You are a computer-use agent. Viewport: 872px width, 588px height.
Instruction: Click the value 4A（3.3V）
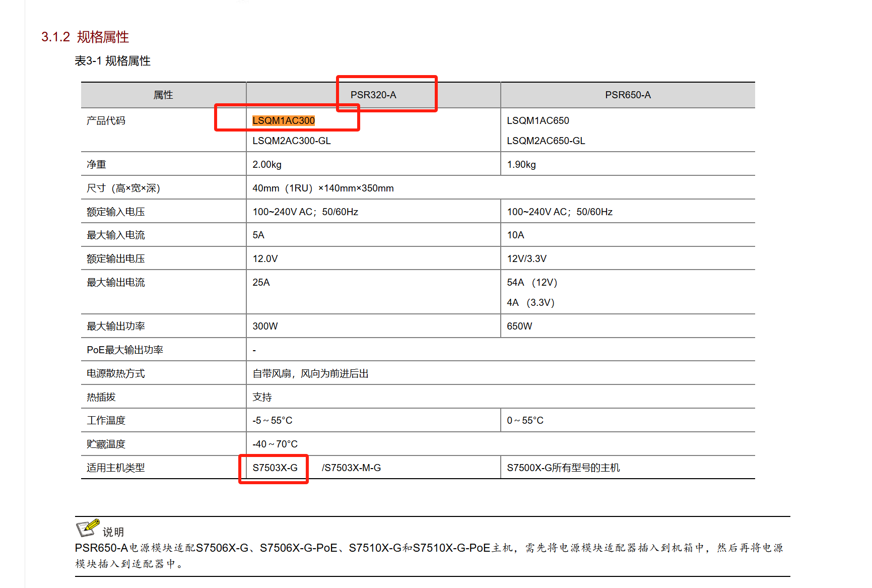(x=530, y=302)
